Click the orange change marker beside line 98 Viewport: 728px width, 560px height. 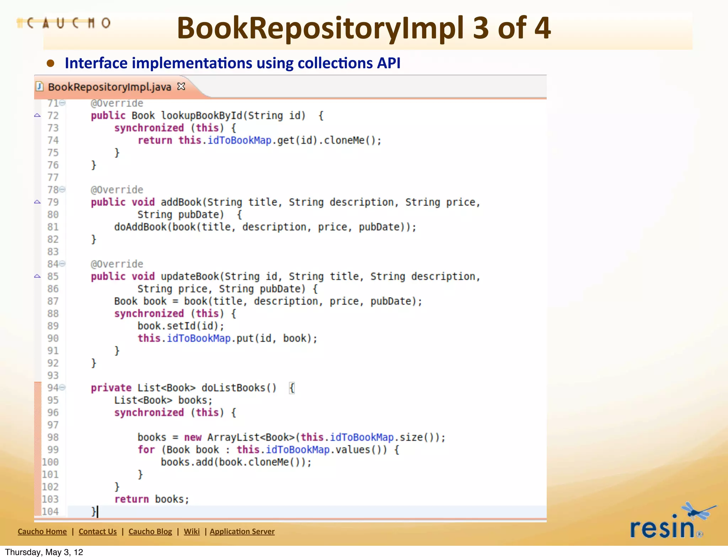(x=37, y=437)
